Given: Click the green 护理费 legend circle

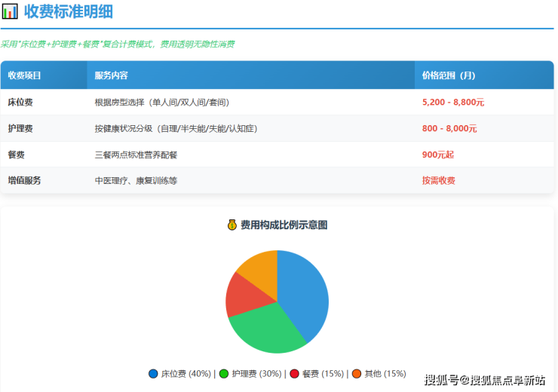Looking at the screenshot, I should tap(224, 374).
